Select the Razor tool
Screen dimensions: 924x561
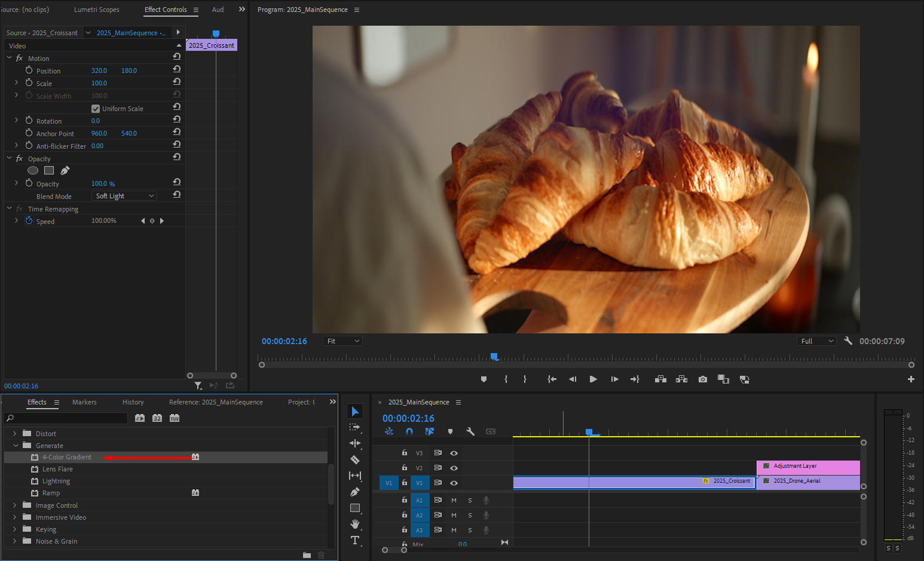355,459
